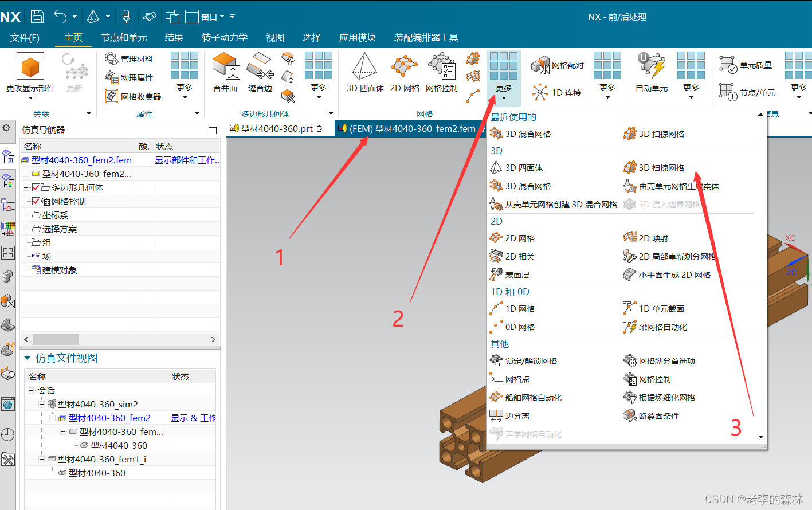Switch to the 结果 ribbon tab
This screenshot has height=510, width=812.
[x=174, y=38]
